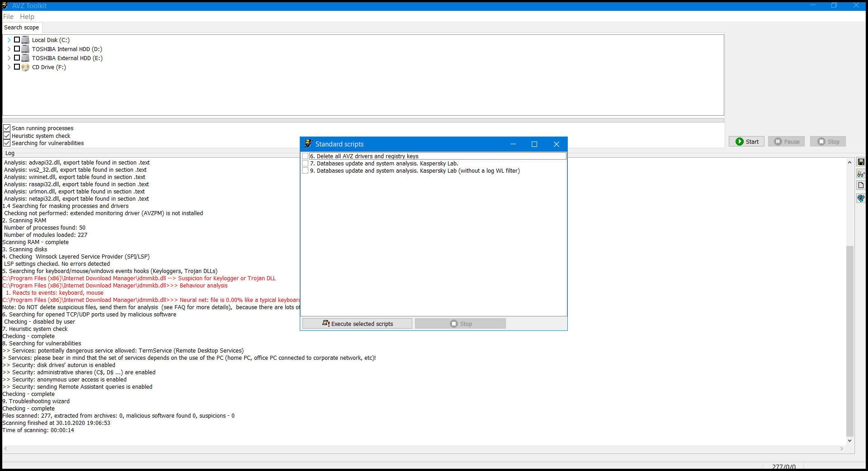Click the log horizontal scrollbar right arrow
868x471 pixels.
click(842, 449)
